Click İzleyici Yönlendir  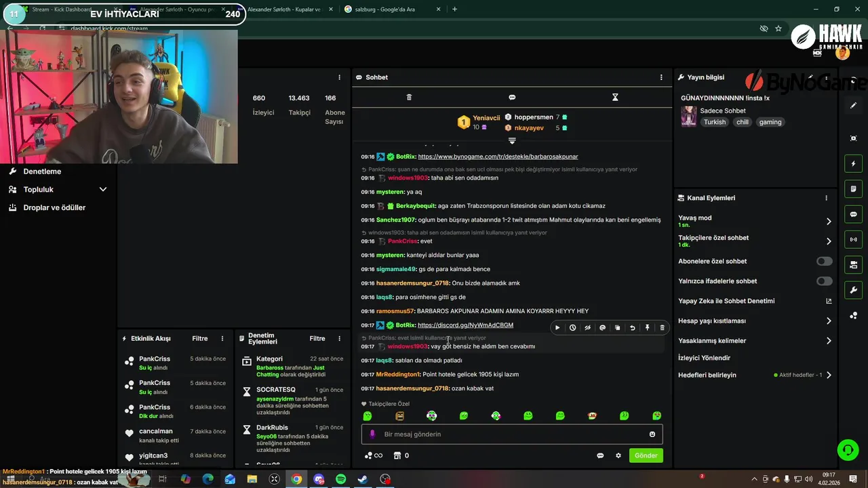[704, 358]
